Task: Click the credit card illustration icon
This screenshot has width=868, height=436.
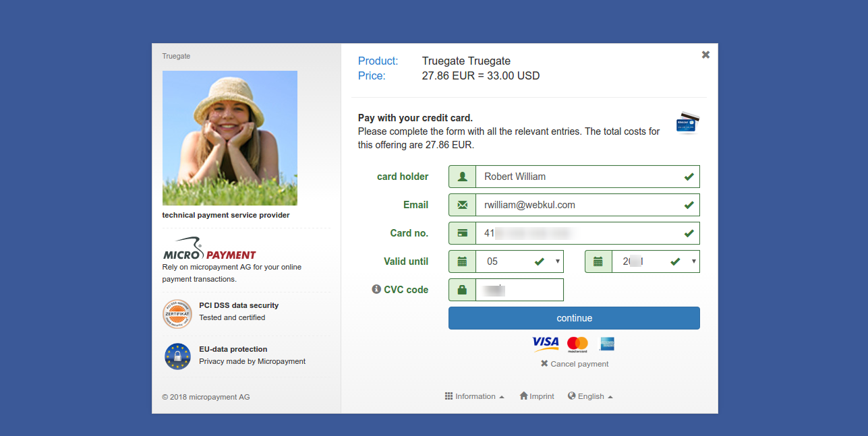Action: [x=688, y=123]
